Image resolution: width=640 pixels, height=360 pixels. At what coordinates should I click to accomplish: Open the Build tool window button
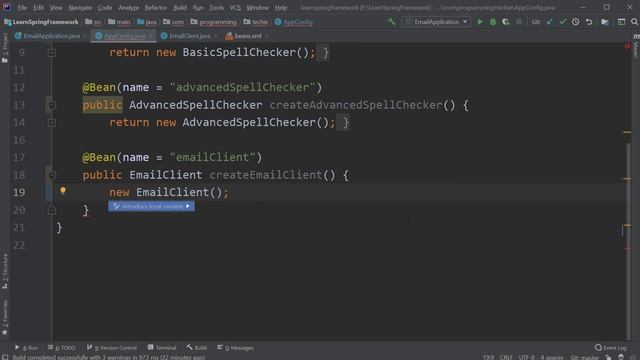[197, 348]
